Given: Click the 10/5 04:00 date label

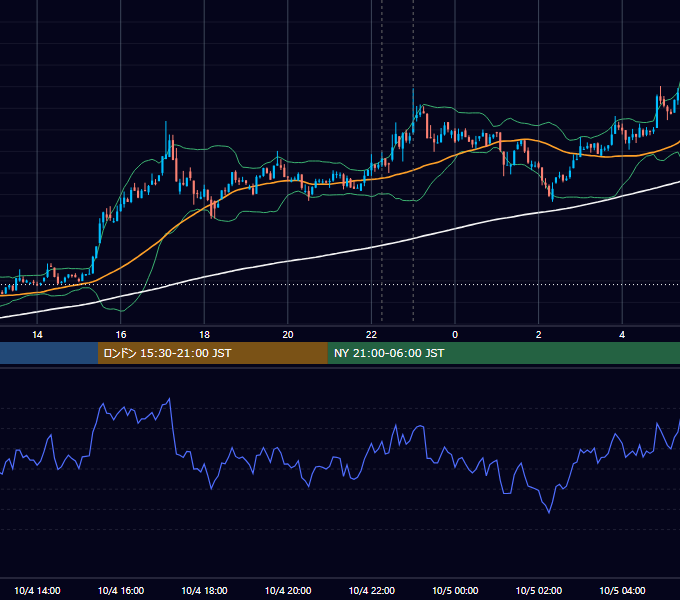Looking at the screenshot, I should point(622,590).
